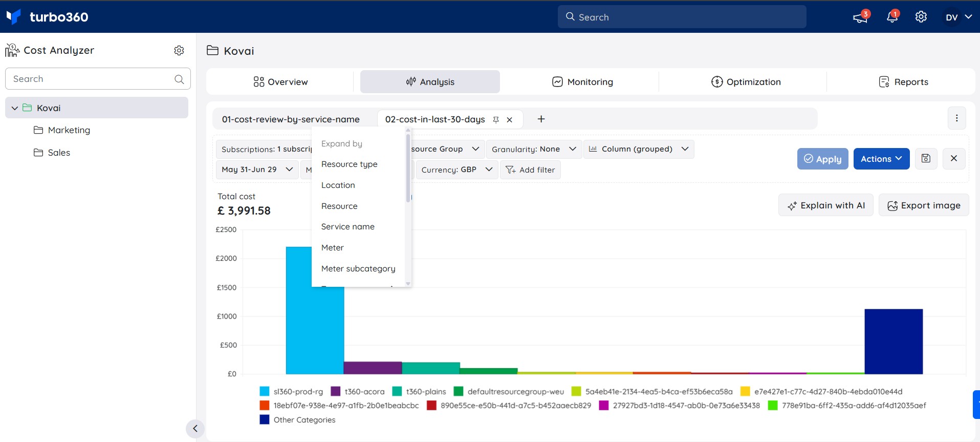Viewport: 980px width, 442px height.
Task: Open the DV user profile menu
Action: [958, 17]
